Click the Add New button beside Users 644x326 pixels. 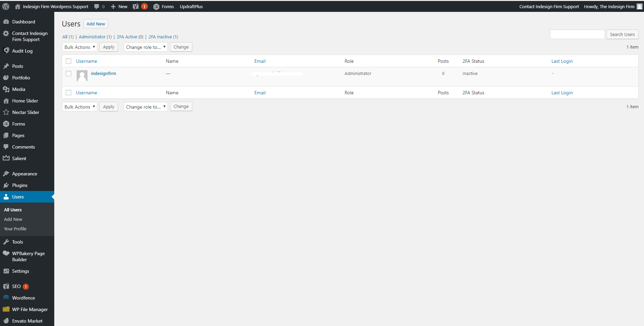coord(96,24)
